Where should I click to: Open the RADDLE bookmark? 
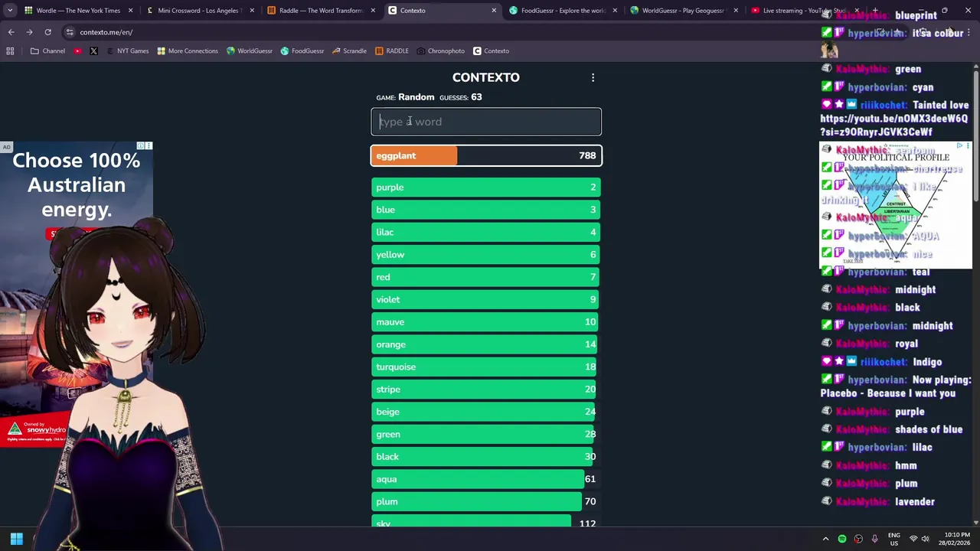[x=392, y=51]
